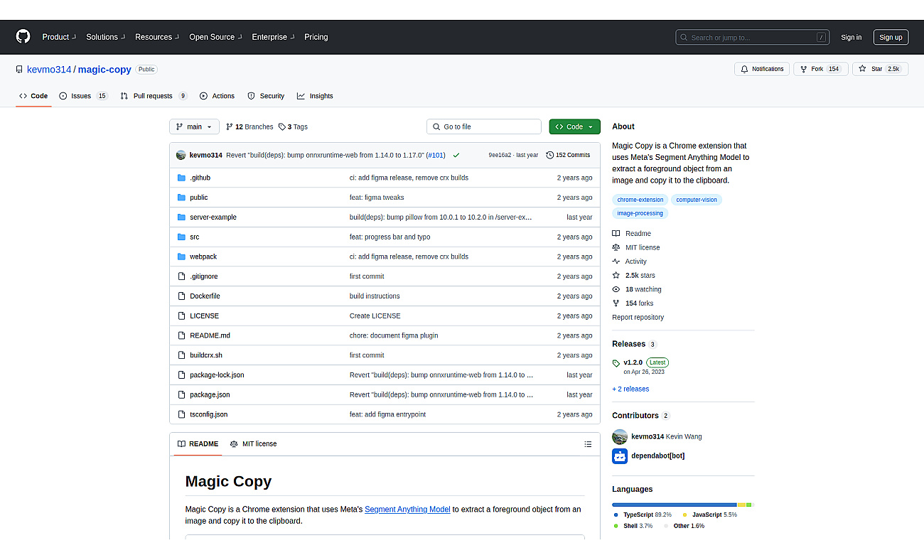The image size is (924, 560).
Task: Switch to the Issues tab
Action: click(84, 96)
